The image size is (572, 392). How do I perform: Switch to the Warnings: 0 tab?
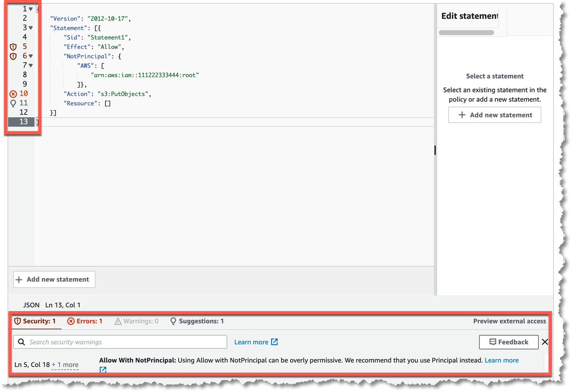(136, 321)
